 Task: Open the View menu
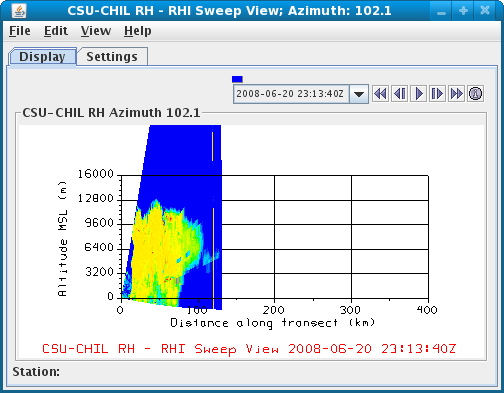[96, 31]
